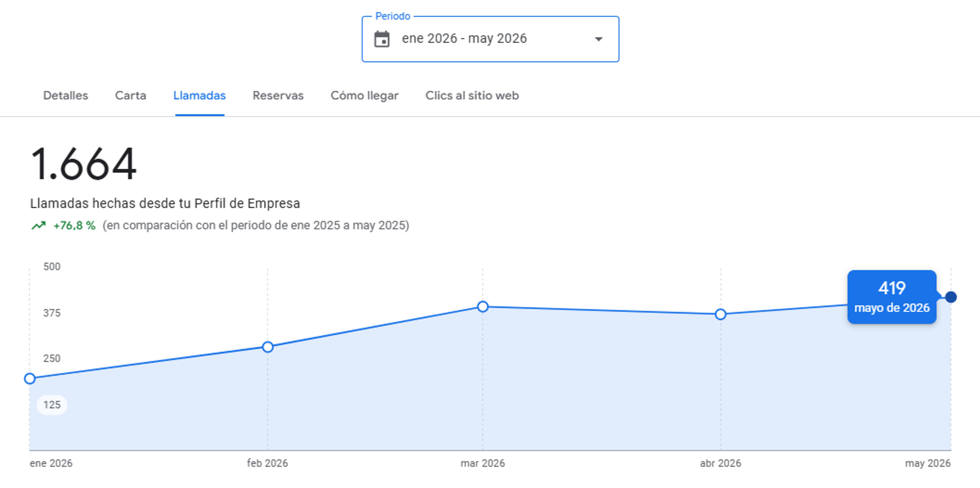The image size is (980, 488).
Task: Click the comparison period text
Action: coord(256,226)
